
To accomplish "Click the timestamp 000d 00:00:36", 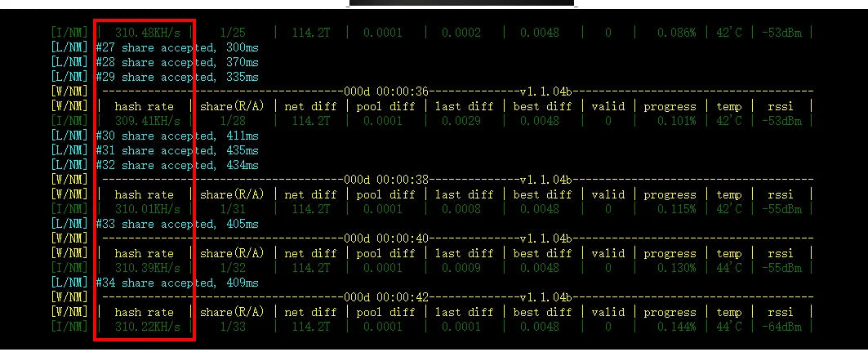I will pos(386,91).
